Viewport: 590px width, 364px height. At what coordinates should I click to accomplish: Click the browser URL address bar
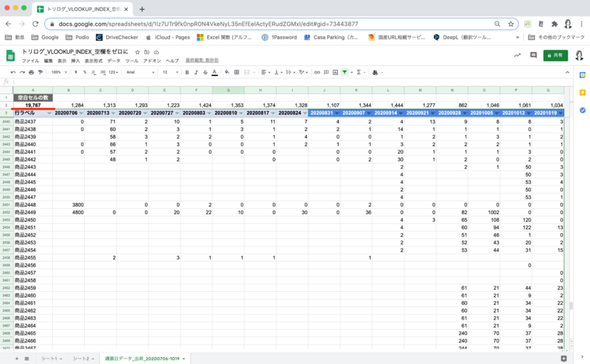point(278,24)
